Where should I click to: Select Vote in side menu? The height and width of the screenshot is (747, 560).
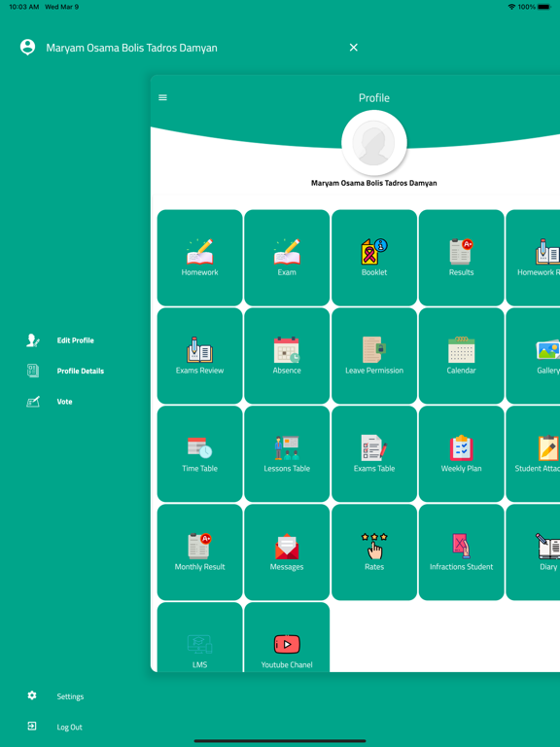65,402
